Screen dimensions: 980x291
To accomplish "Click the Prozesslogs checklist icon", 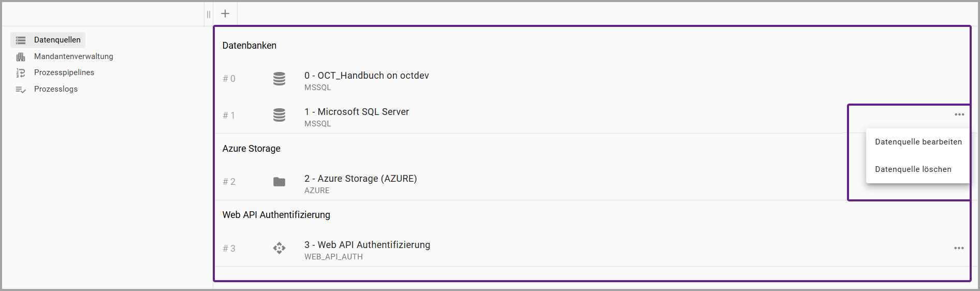I will tap(21, 90).
